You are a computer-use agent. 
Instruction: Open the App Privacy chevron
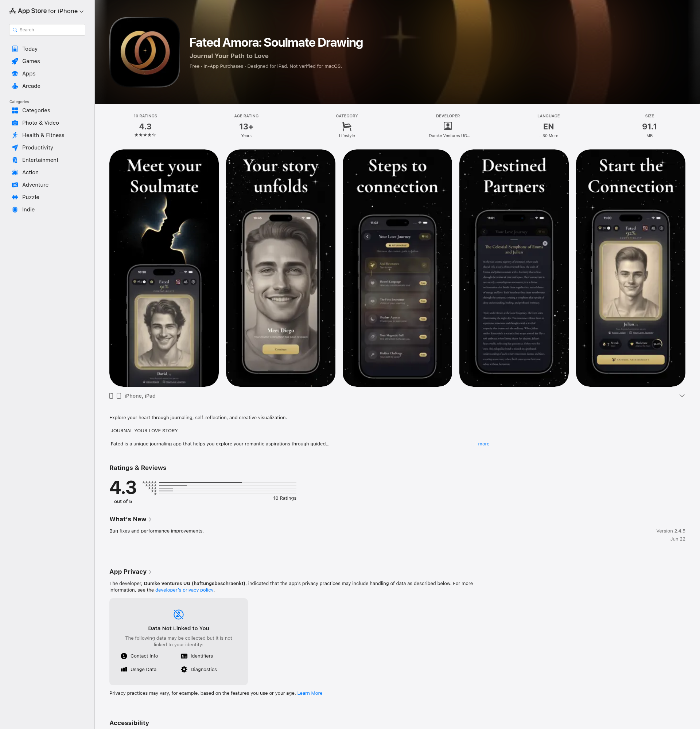click(x=150, y=572)
